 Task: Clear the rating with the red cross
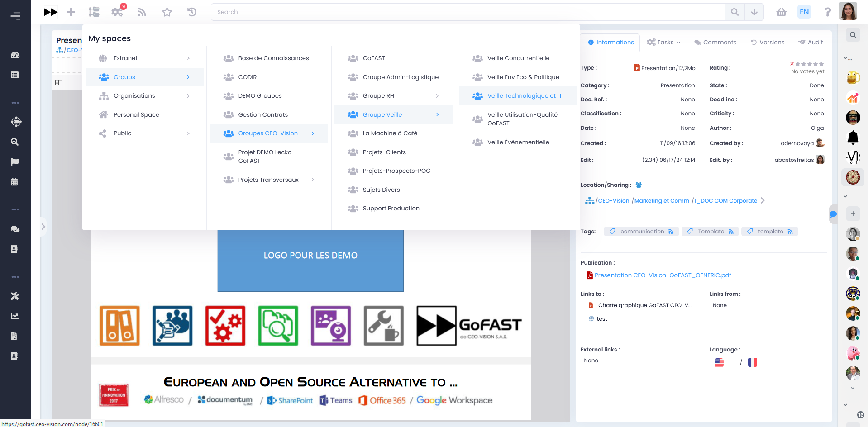(x=792, y=63)
